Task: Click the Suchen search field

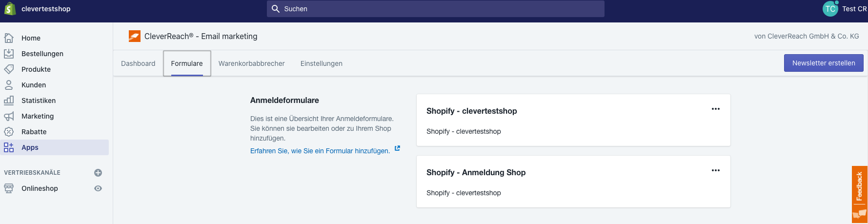Action: point(436,9)
